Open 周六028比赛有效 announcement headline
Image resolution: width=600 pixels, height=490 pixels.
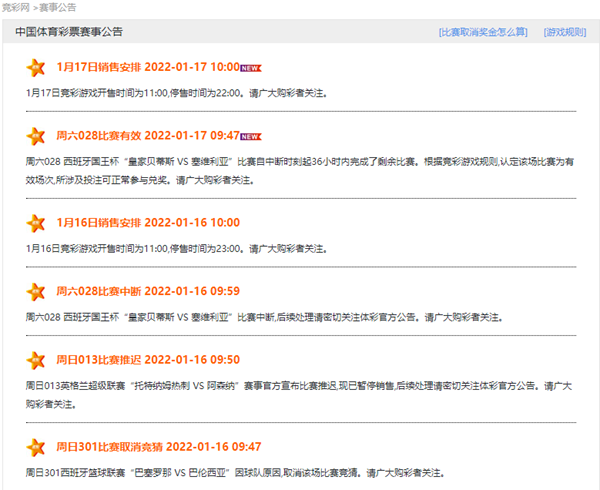pos(148,135)
